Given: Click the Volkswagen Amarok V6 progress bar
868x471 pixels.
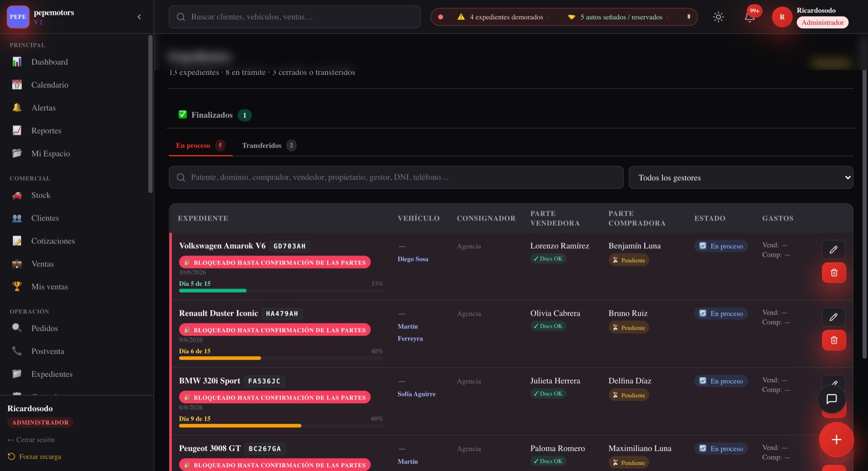Looking at the screenshot, I should (x=281, y=291).
